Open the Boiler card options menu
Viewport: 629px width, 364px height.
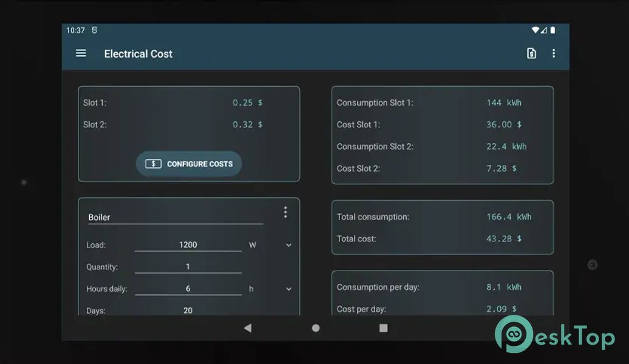click(285, 212)
